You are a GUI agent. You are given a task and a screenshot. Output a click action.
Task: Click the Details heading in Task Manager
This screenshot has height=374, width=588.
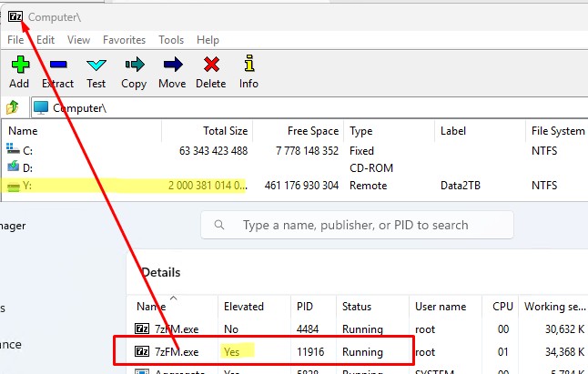point(161,272)
